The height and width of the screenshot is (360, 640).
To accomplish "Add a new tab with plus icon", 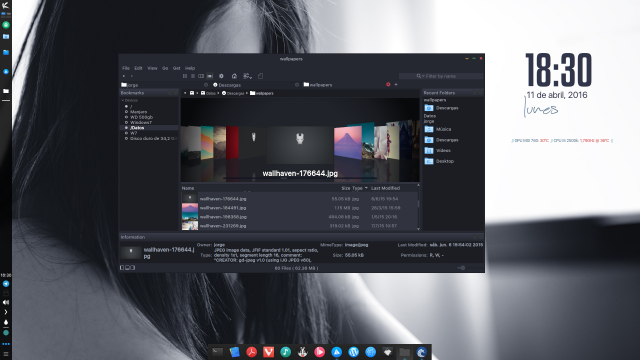I will tap(396, 84).
